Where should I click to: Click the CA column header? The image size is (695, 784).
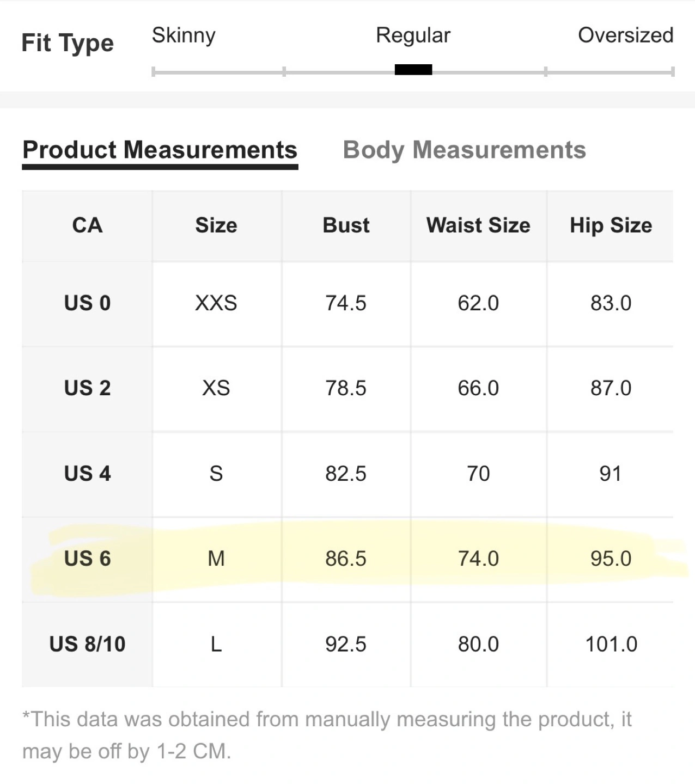click(87, 225)
